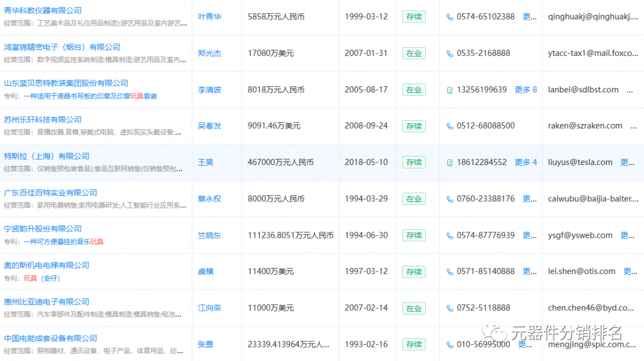This screenshot has height=361, width=644.
Task: Open 宁波韵升股份有限公司 company link
Action: coord(43,229)
